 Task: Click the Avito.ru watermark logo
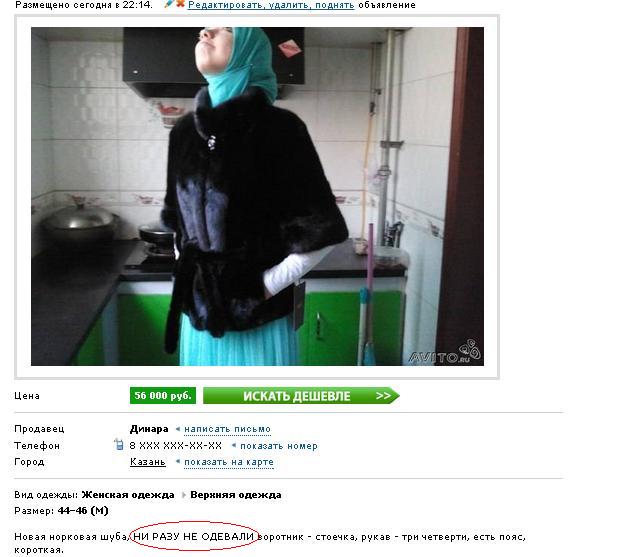[445, 352]
